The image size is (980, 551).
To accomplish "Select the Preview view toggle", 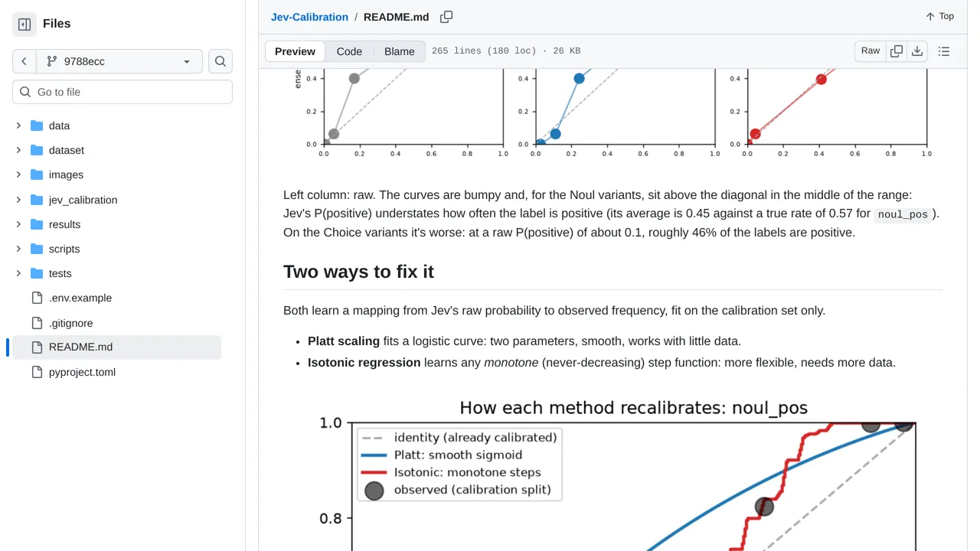I will point(295,51).
